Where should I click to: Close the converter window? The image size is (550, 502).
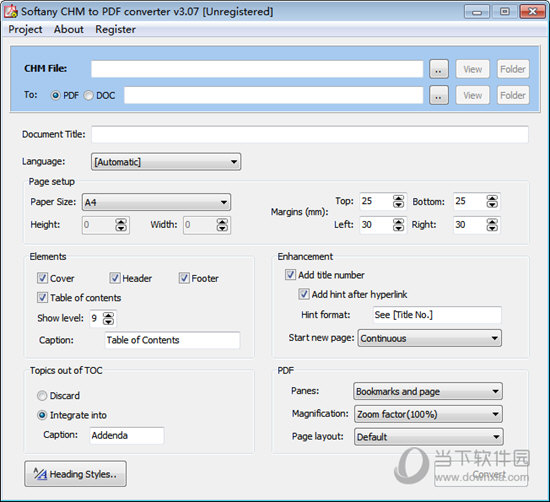coord(532,12)
